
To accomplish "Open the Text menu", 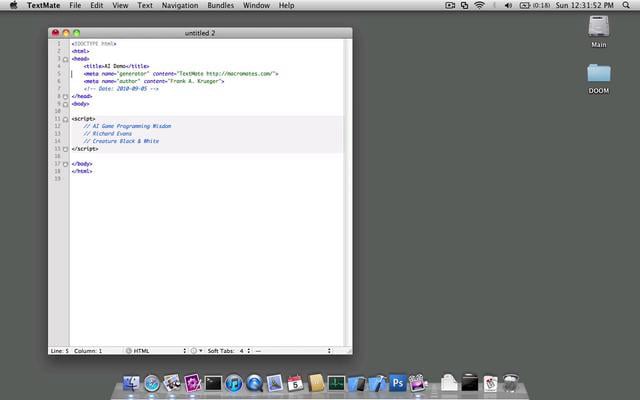I will [x=144, y=5].
